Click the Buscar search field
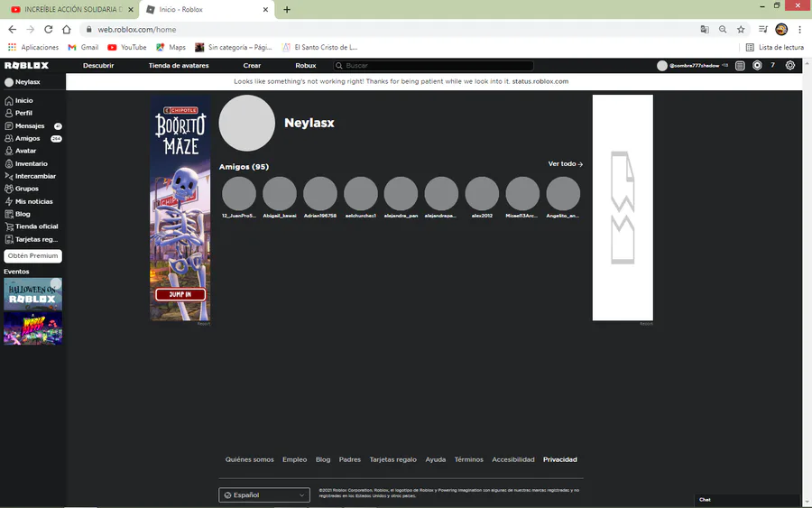 coord(433,65)
